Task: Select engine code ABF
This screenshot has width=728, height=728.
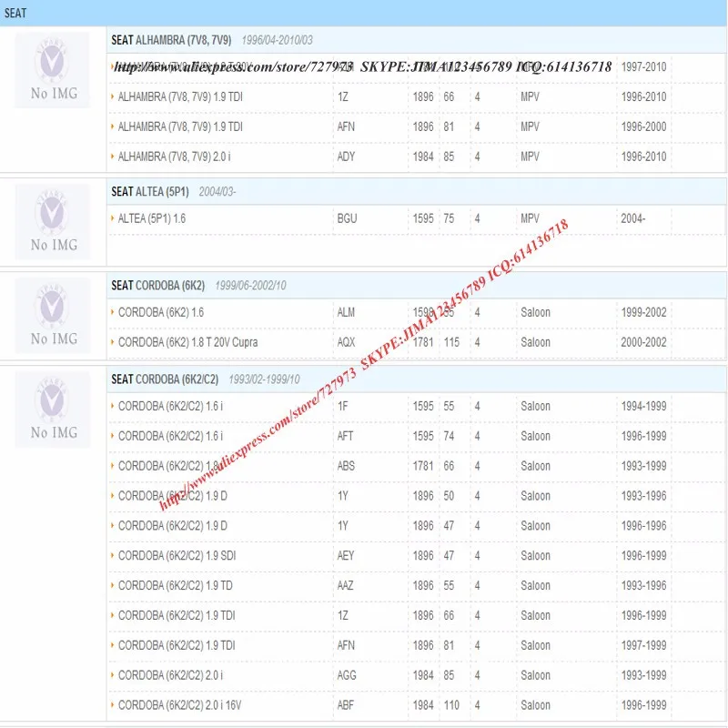Action: click(x=346, y=705)
